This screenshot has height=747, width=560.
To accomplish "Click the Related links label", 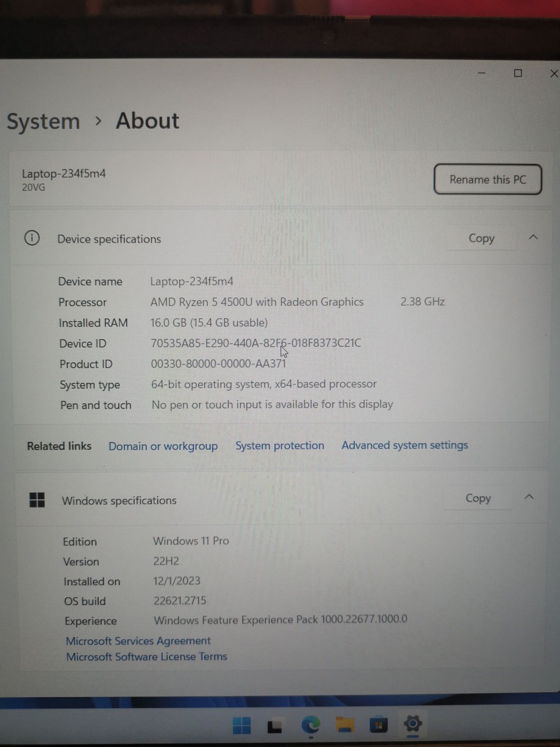I will click(x=59, y=446).
